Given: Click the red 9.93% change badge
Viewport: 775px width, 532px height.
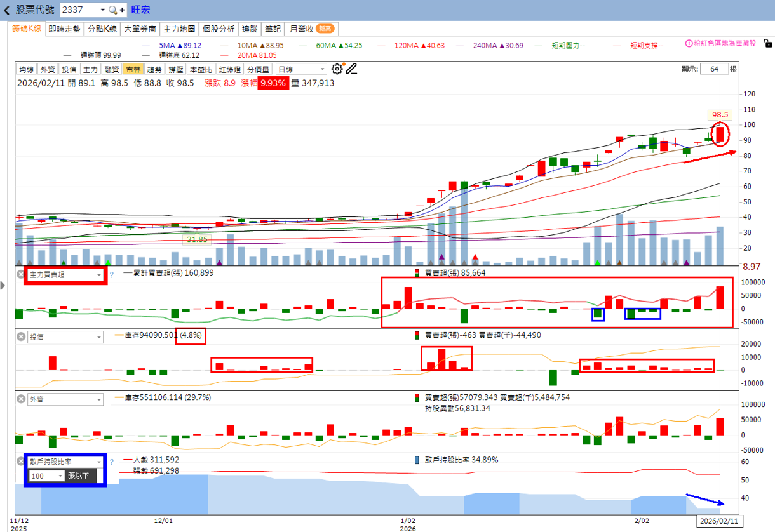Looking at the screenshot, I should 273,83.
